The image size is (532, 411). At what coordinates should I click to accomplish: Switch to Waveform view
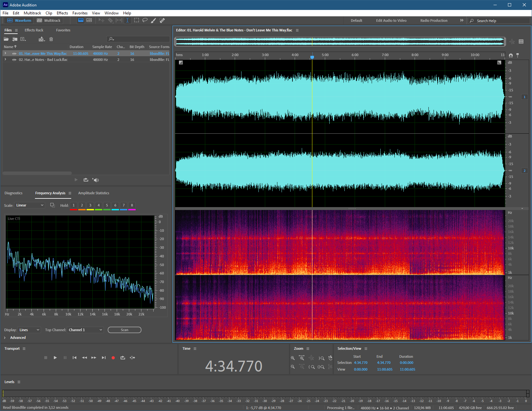coord(19,21)
